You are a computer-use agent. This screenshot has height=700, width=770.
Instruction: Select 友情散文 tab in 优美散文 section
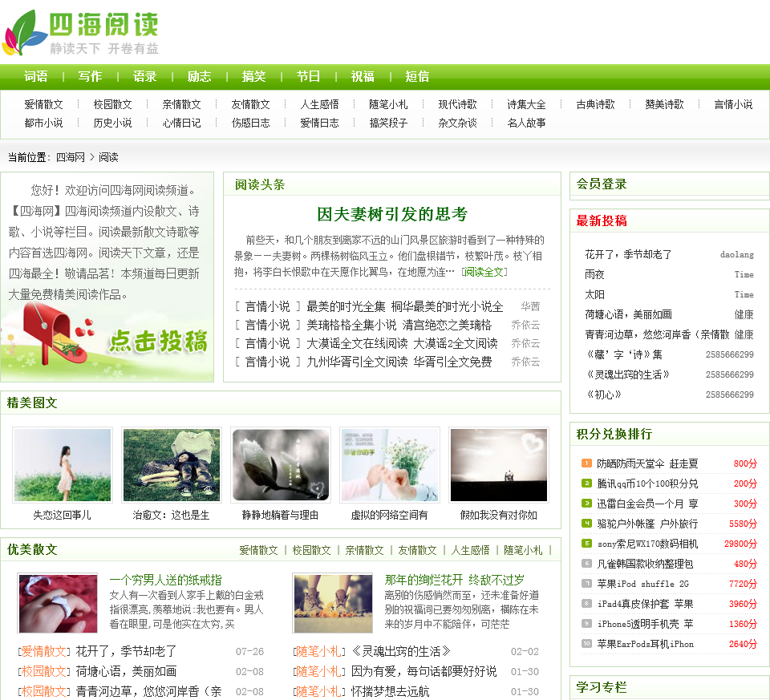tap(417, 550)
